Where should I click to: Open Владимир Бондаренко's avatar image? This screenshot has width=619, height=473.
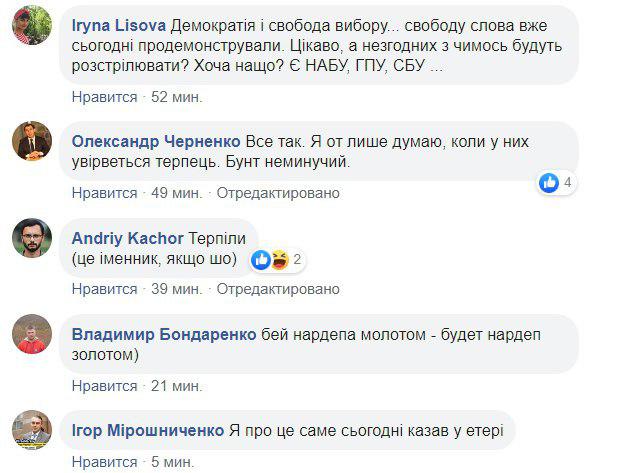(x=32, y=335)
